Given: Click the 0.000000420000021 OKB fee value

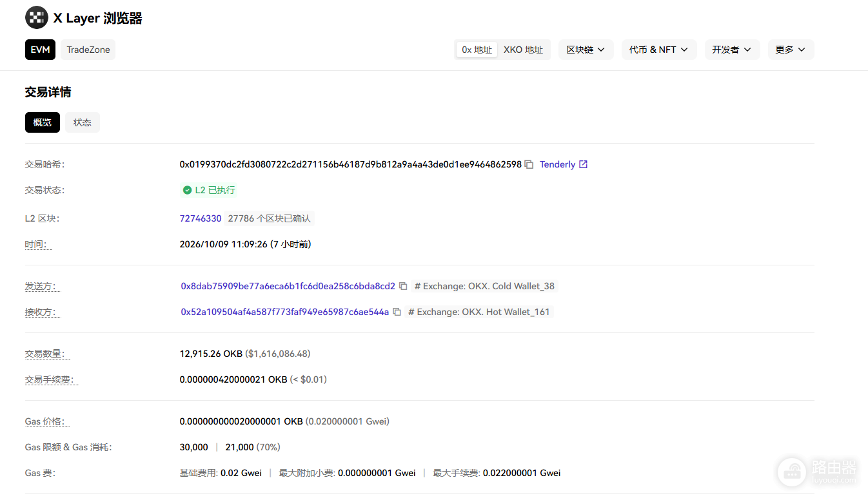Looking at the screenshot, I should (233, 379).
